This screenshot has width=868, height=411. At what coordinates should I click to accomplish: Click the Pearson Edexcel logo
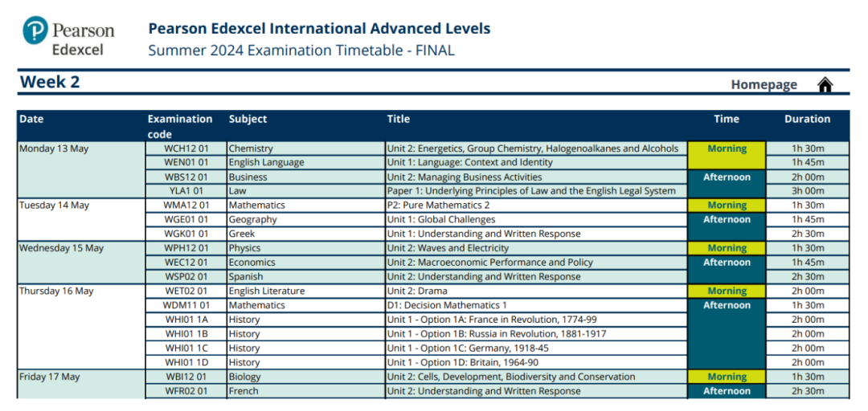point(68,36)
